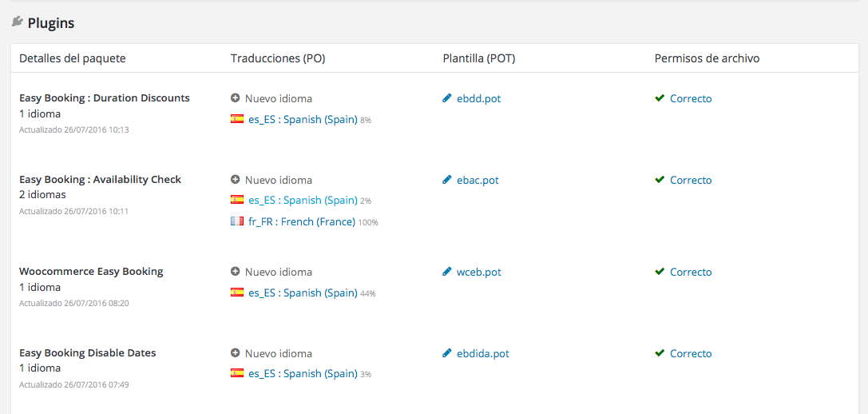The width and height of the screenshot is (868, 414).
Task: Click the Plugins section plug icon
Action: 17,22
